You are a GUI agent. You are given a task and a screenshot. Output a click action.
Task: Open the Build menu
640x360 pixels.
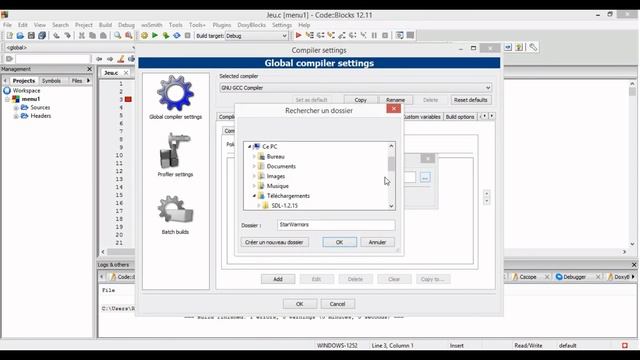point(105,25)
